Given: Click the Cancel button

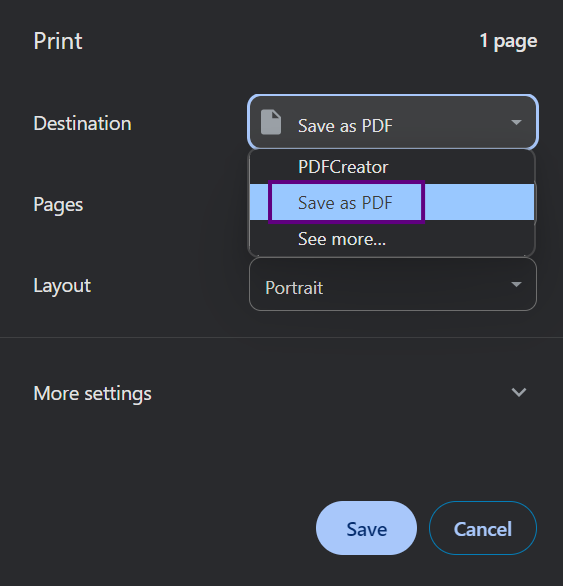Looking at the screenshot, I should (x=483, y=528).
